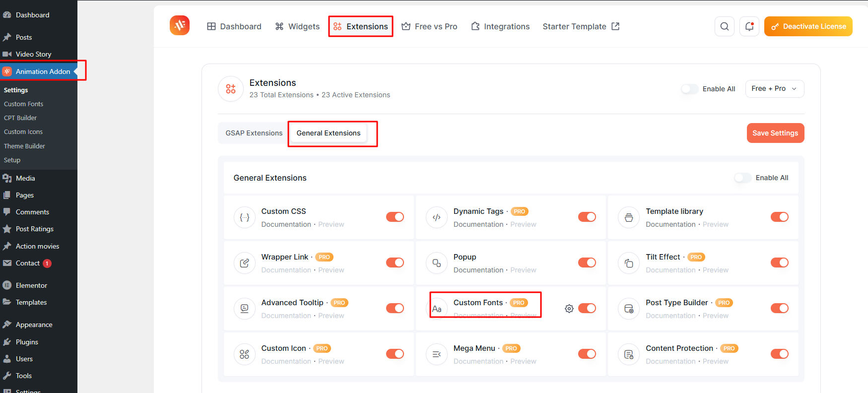Screen dimensions: 868x393
Task: Click the Custom Icon extension icon
Action: (x=245, y=354)
